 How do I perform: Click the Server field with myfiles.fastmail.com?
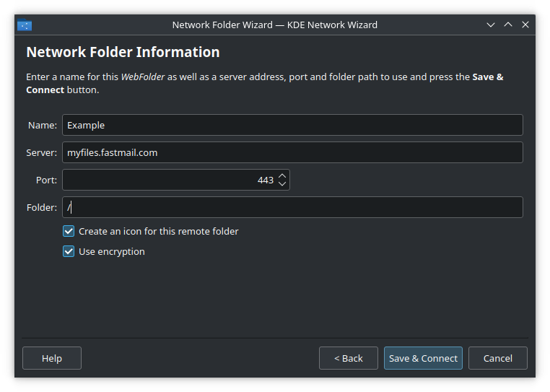292,152
